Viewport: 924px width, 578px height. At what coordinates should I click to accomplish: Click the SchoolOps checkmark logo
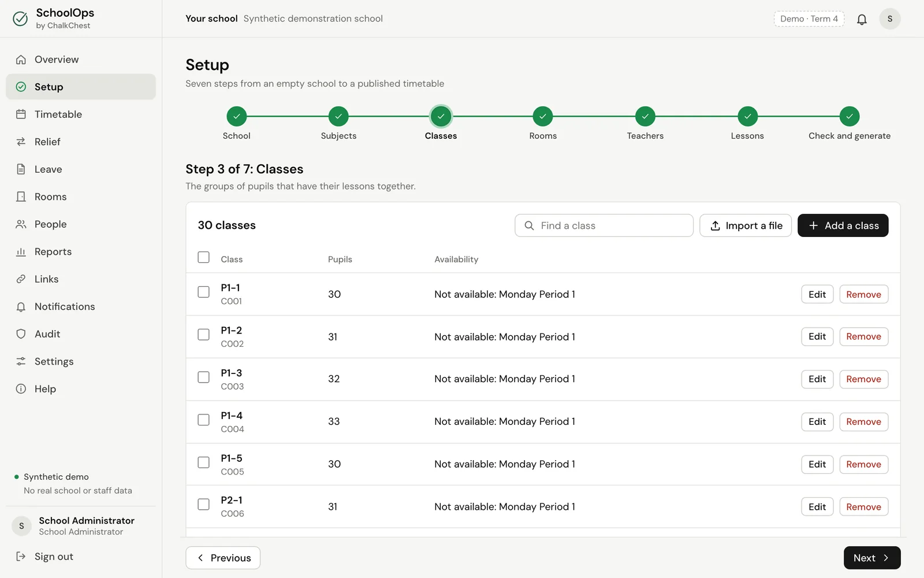coord(20,18)
